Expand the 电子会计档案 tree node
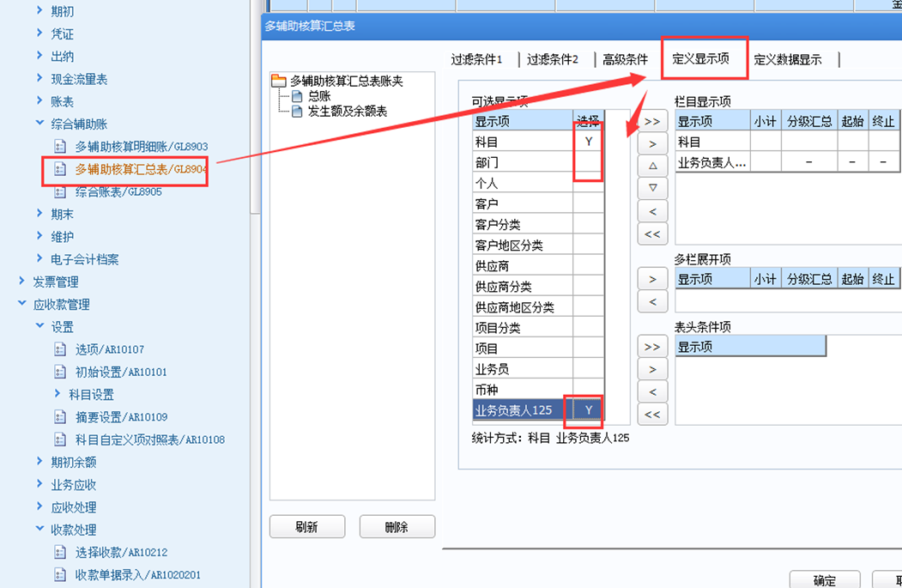The height and width of the screenshot is (588, 902). [39, 258]
